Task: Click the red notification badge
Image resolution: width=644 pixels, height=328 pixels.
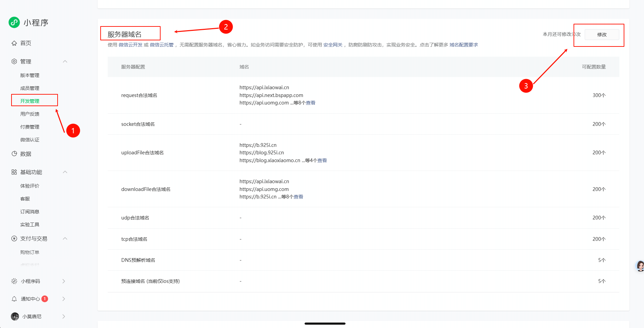Action: point(45,299)
